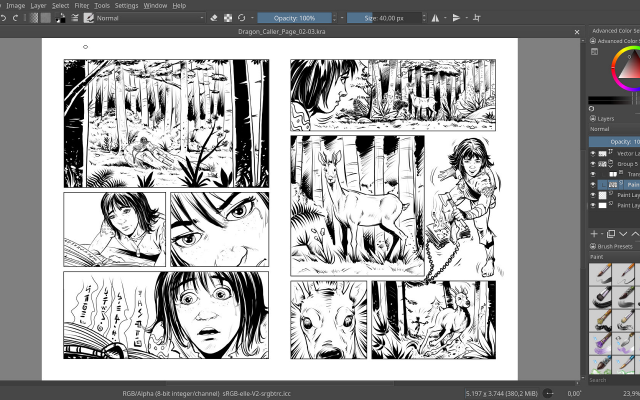Image resolution: width=640 pixels, height=400 pixels.
Task: Click the Brush Presets docker lock icon
Action: click(593, 247)
